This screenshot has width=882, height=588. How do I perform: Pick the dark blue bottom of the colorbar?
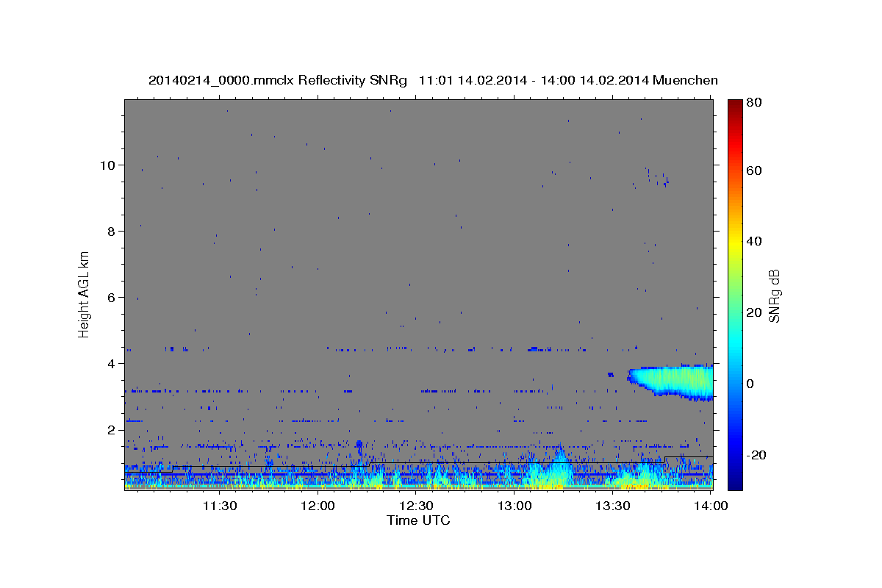[735, 483]
